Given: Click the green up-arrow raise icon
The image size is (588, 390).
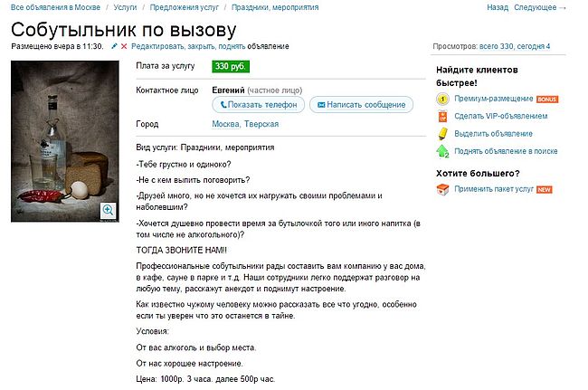Looking at the screenshot, I should tap(442, 151).
